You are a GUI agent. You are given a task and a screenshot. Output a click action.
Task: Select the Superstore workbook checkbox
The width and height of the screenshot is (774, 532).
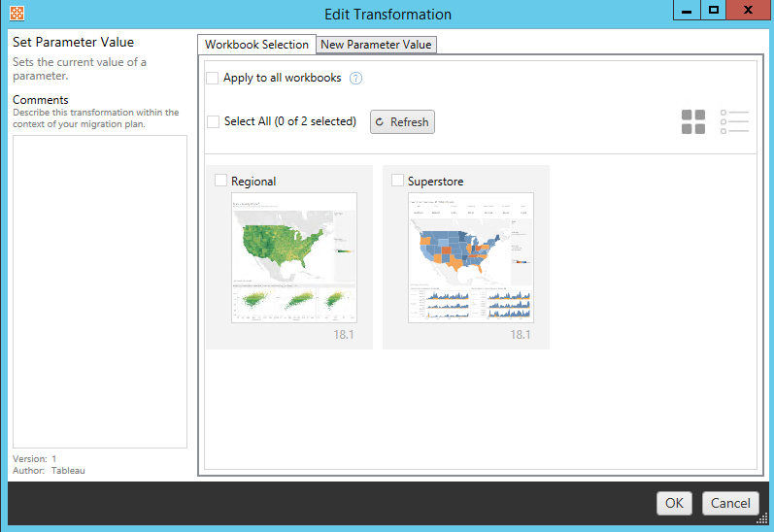[397, 181]
